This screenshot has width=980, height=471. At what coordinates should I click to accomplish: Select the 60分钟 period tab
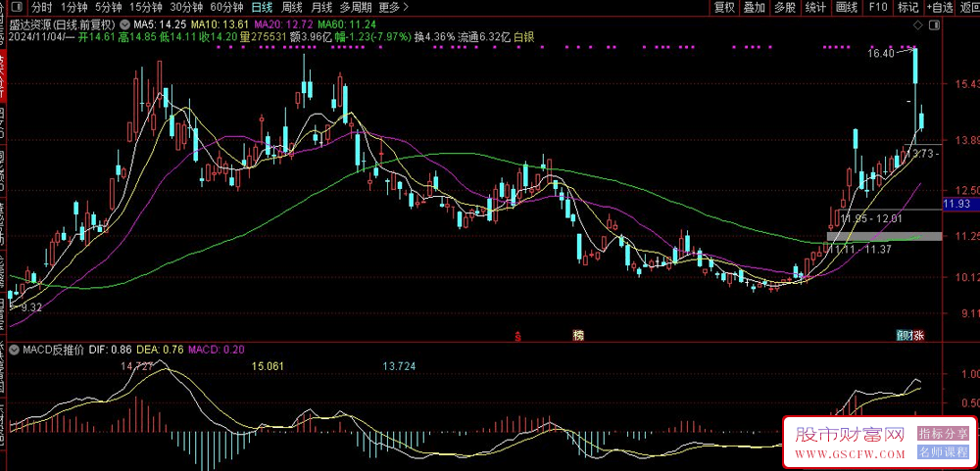coord(226,8)
